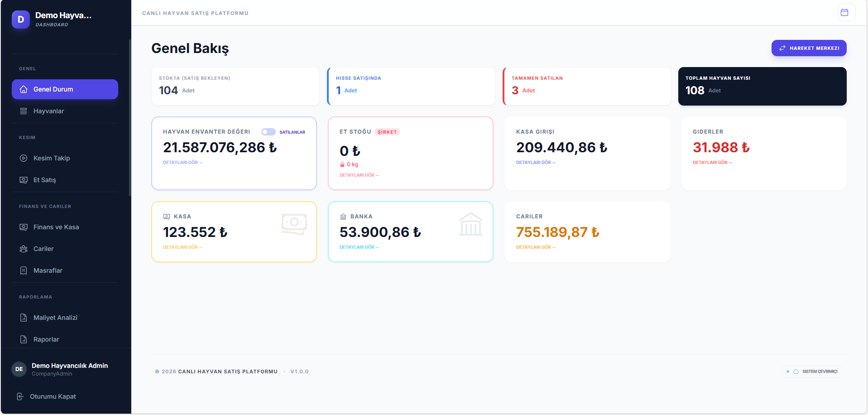Expand Giderler details via Detayları Gör
Screen dimensions: 868x415
pyautogui.click(x=712, y=162)
